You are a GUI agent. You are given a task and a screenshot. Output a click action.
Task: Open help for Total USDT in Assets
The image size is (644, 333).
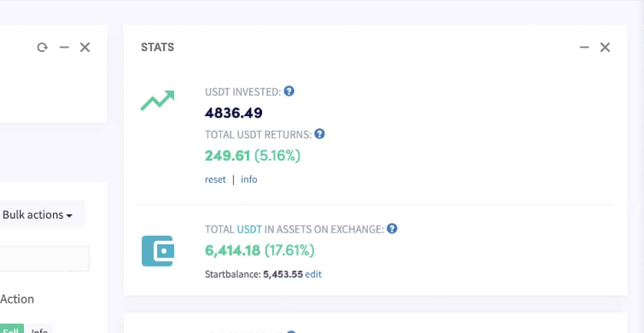tap(392, 228)
